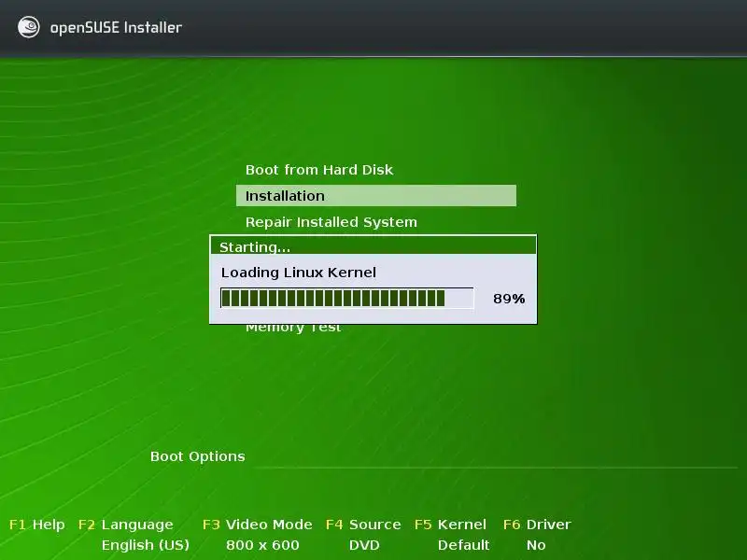Click the openSUSE Installer title text
The image size is (747, 560).
click(x=116, y=28)
